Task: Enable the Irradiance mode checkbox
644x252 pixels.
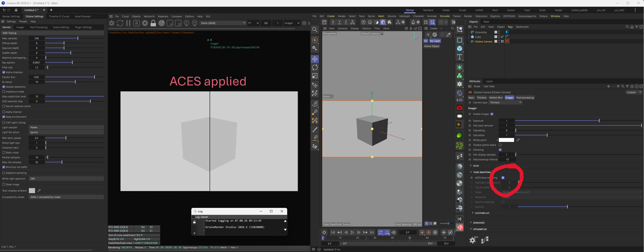Action: (4, 92)
